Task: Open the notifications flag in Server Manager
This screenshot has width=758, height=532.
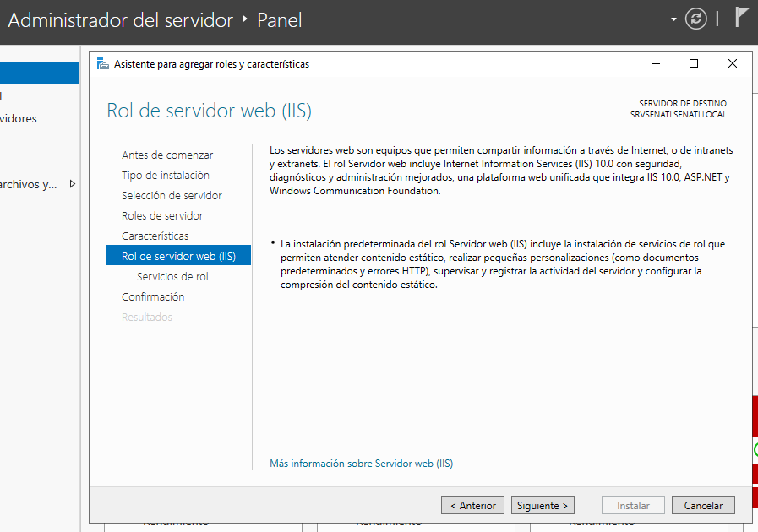Action: tap(742, 18)
